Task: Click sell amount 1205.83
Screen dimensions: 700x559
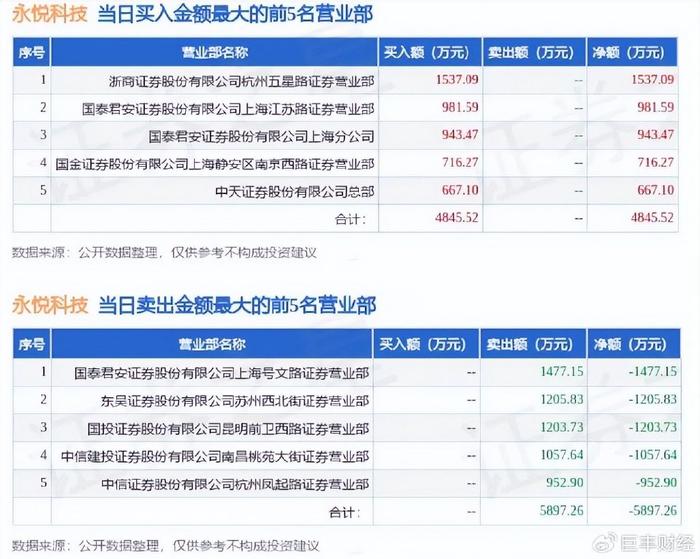Action: (562, 399)
